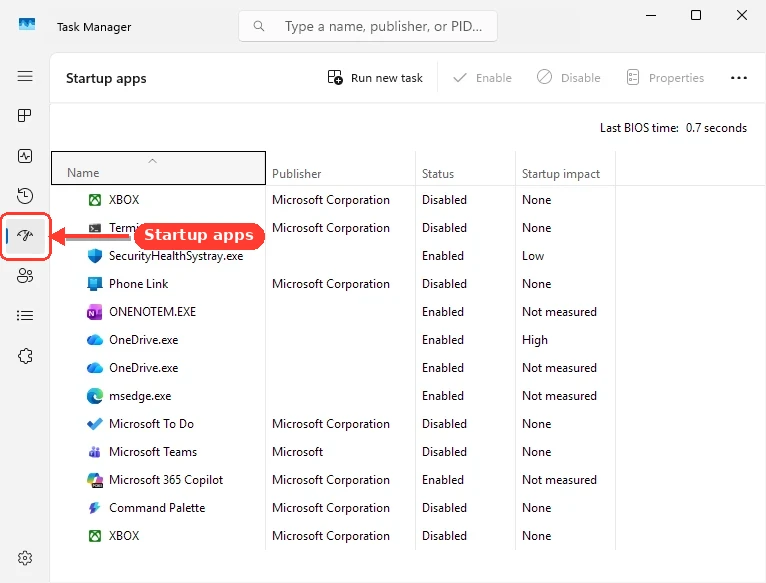Sort by Startup impact column header
766x583 pixels.
[566, 168]
